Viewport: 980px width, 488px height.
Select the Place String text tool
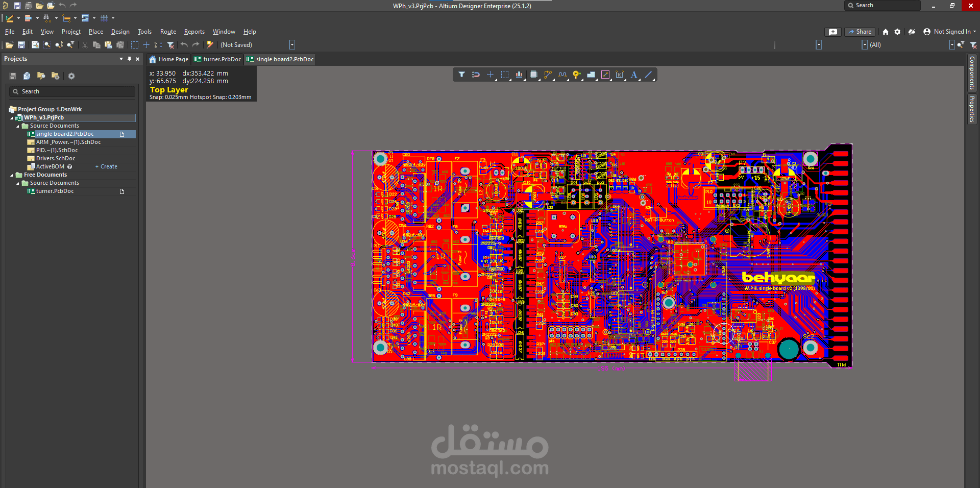(x=634, y=75)
